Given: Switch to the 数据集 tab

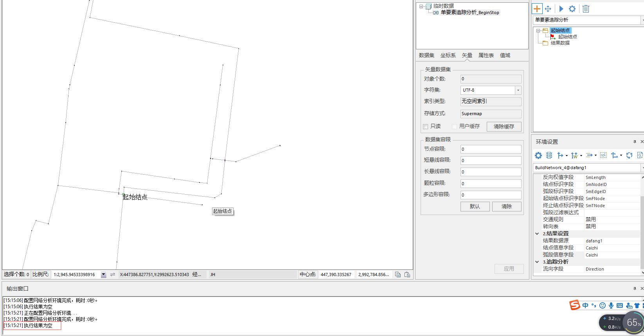Looking at the screenshot, I should tap(426, 55).
